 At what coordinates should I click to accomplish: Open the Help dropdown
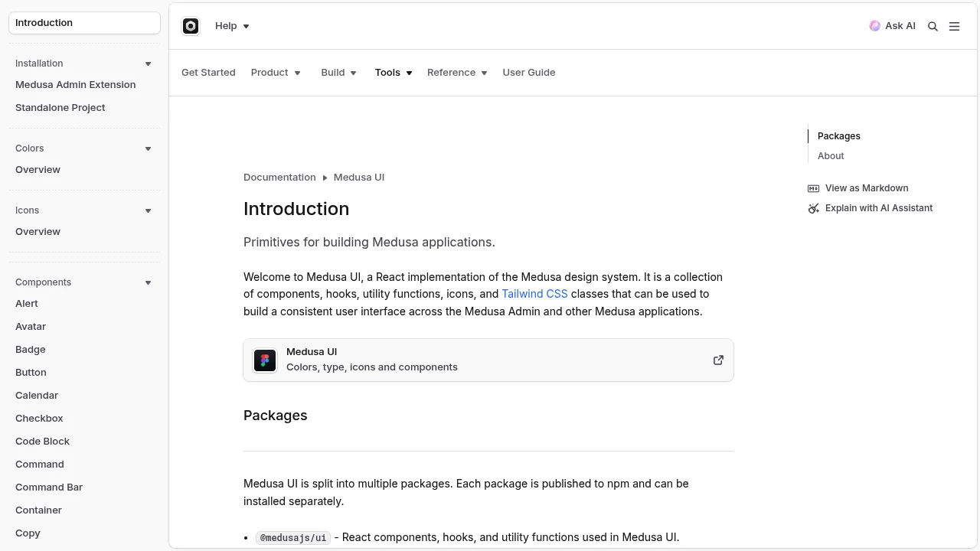(232, 26)
